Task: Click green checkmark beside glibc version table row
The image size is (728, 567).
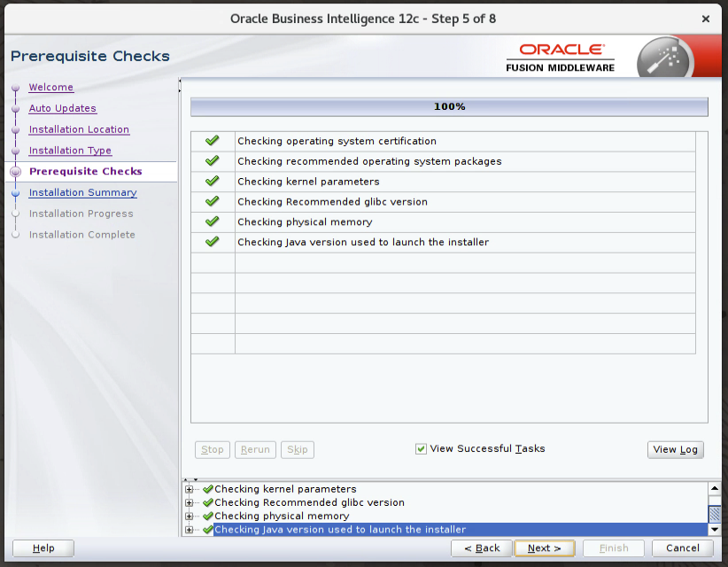Action: tap(213, 201)
